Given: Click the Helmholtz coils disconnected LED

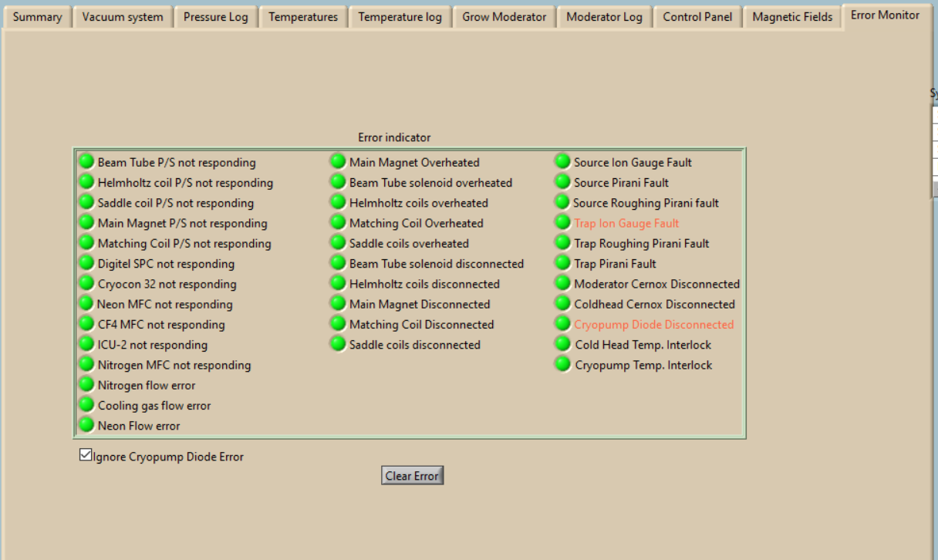Looking at the screenshot, I should [338, 283].
